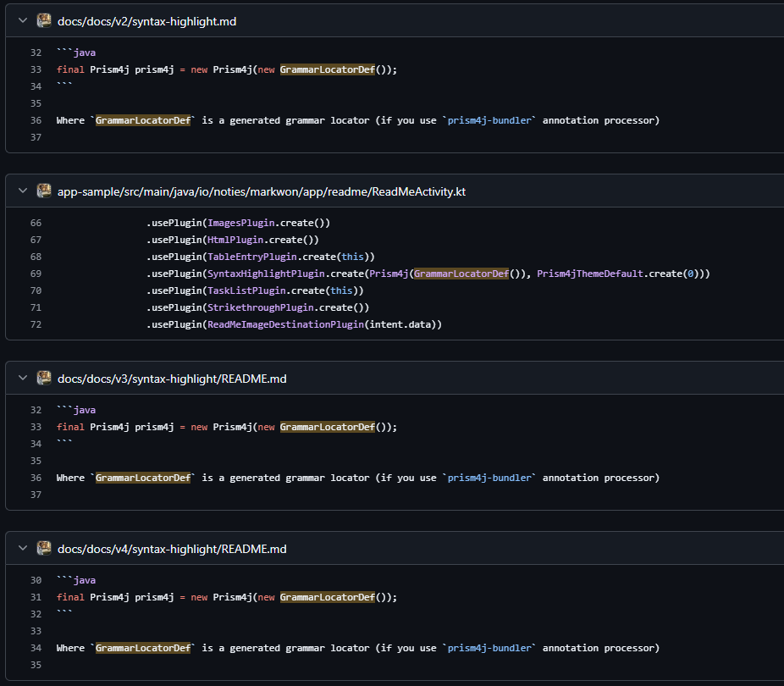
Task: Click highlighted GrammarLocatorDef on ReadMeActivity.kt line 69
Action: click(461, 274)
